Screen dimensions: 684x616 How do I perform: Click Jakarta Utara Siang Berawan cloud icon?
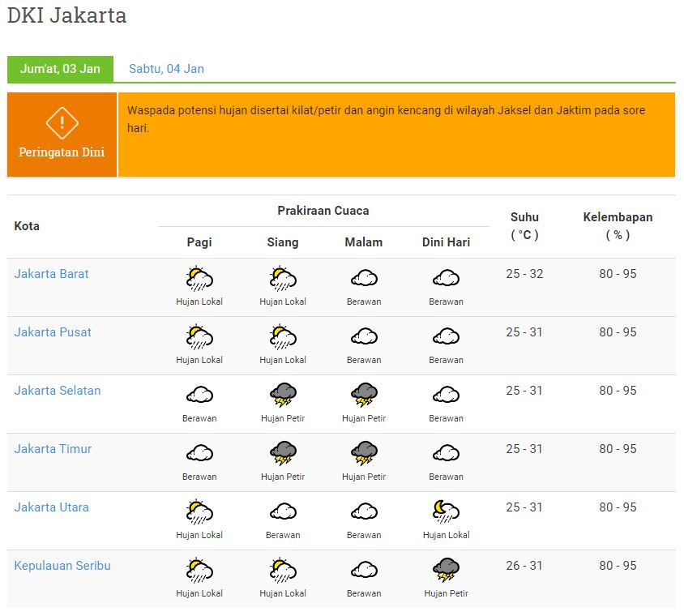[283, 511]
